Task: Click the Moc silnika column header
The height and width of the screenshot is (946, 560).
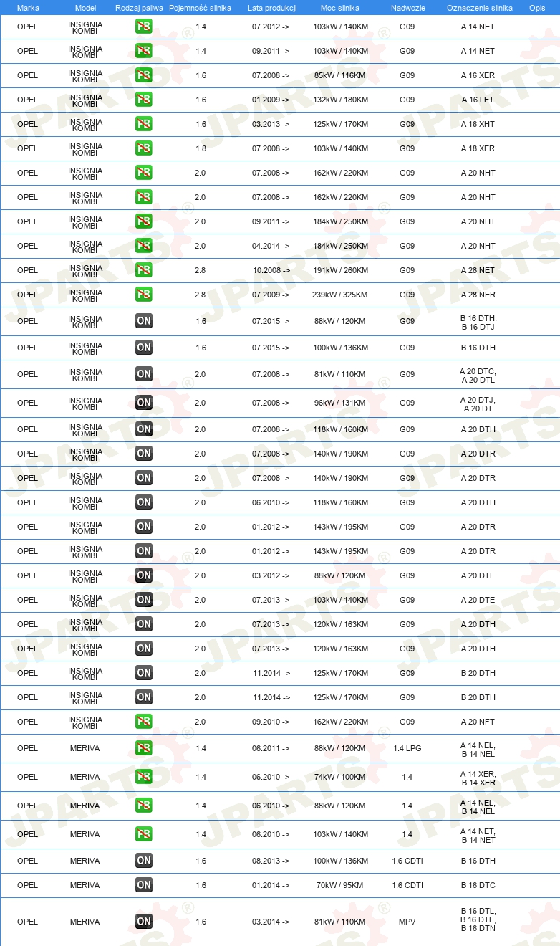Action: coord(340,7)
